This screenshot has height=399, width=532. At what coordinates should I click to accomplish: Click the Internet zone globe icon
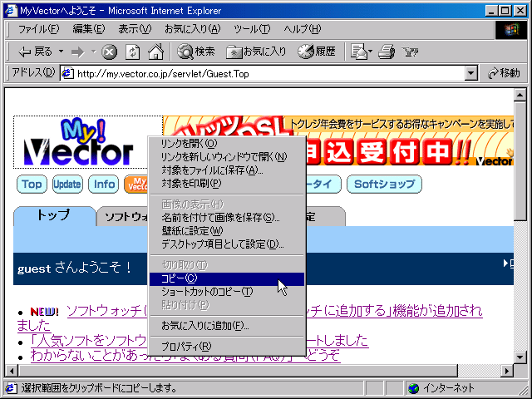click(413, 388)
